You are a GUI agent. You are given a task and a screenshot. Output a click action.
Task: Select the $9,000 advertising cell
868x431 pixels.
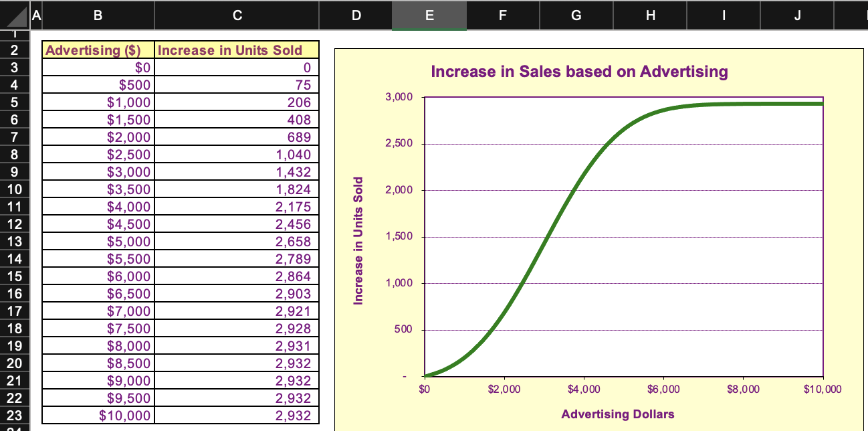point(99,381)
